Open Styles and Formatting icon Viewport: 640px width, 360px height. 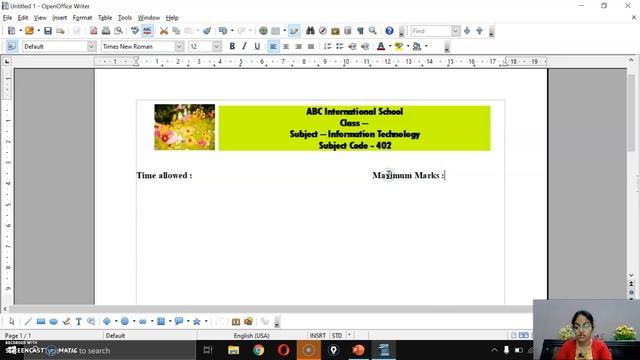tap(12, 46)
